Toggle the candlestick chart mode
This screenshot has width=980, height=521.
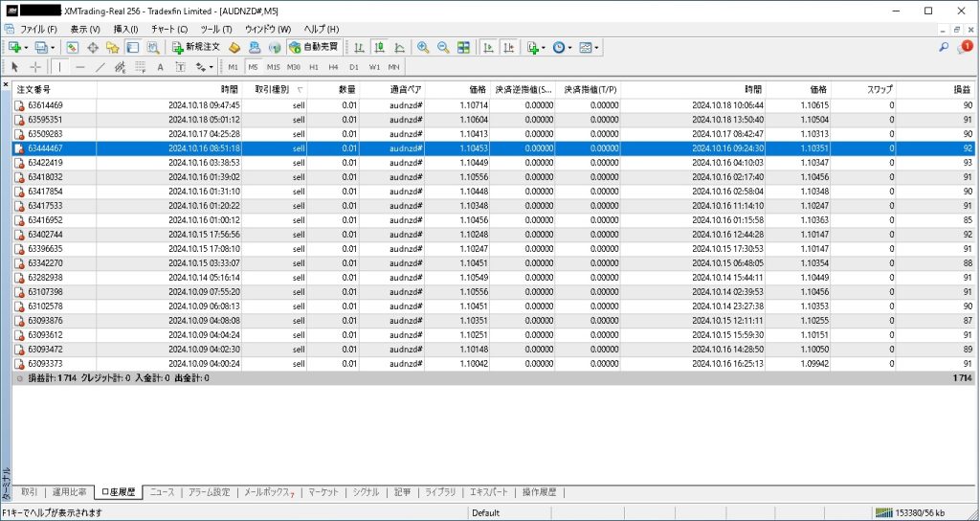click(x=379, y=47)
